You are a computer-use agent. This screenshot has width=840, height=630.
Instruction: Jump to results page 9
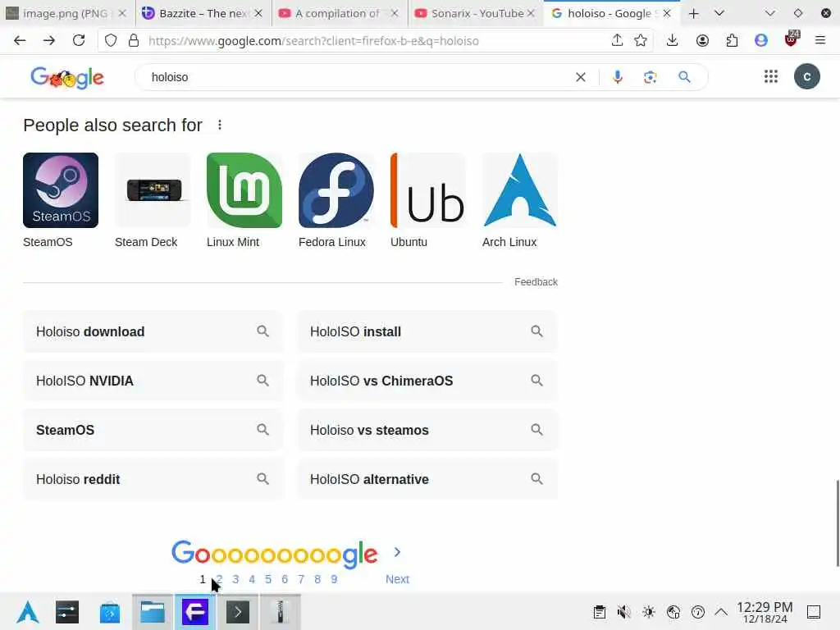click(x=334, y=579)
